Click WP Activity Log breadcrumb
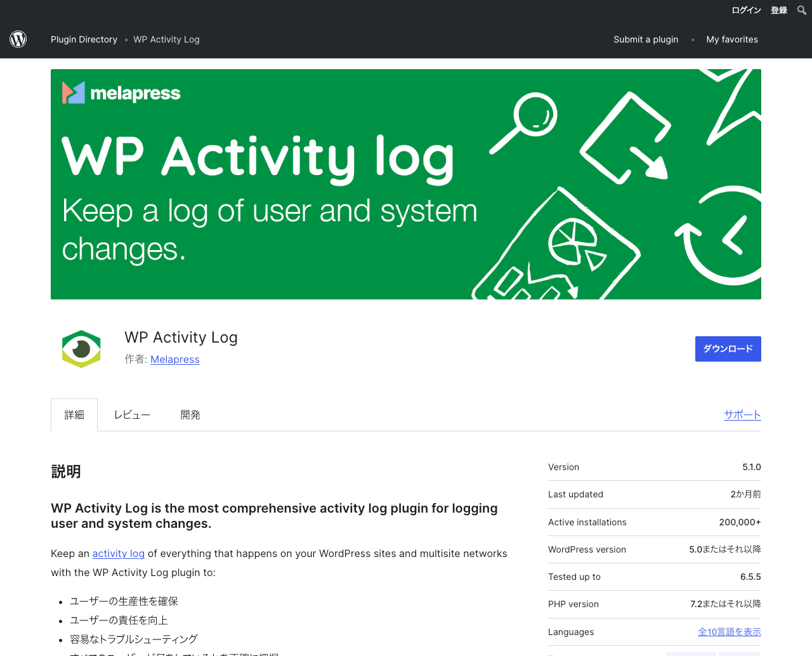Viewport: 812px width, 656px height. coord(166,39)
